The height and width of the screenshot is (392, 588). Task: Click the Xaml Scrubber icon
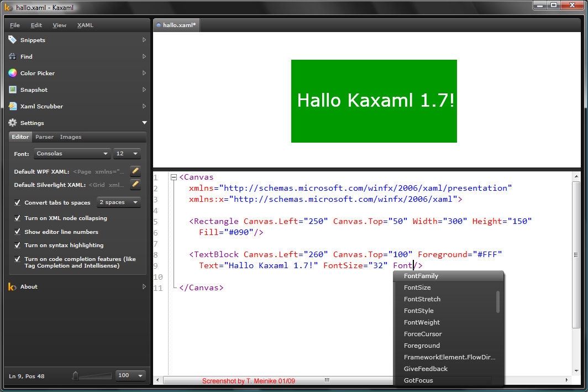pyautogui.click(x=12, y=106)
